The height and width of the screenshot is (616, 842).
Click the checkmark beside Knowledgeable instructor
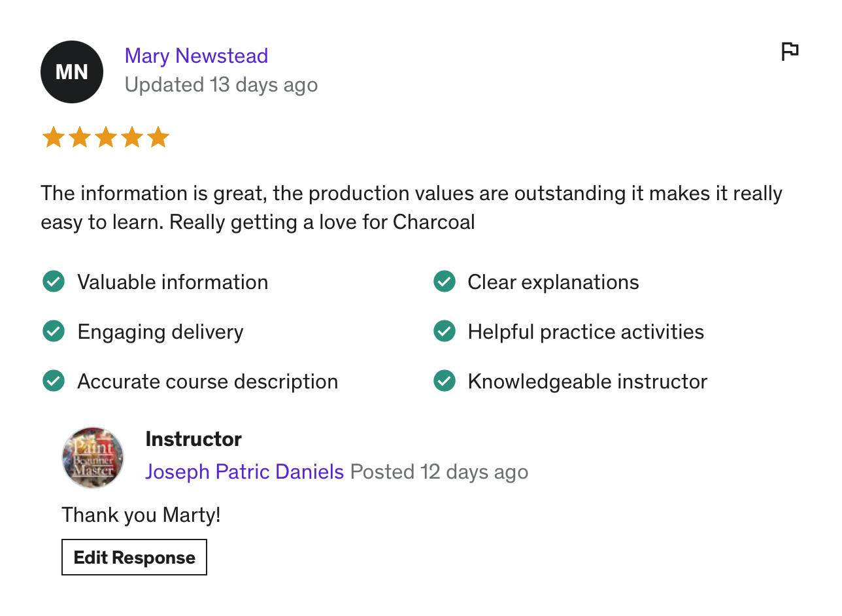click(445, 381)
